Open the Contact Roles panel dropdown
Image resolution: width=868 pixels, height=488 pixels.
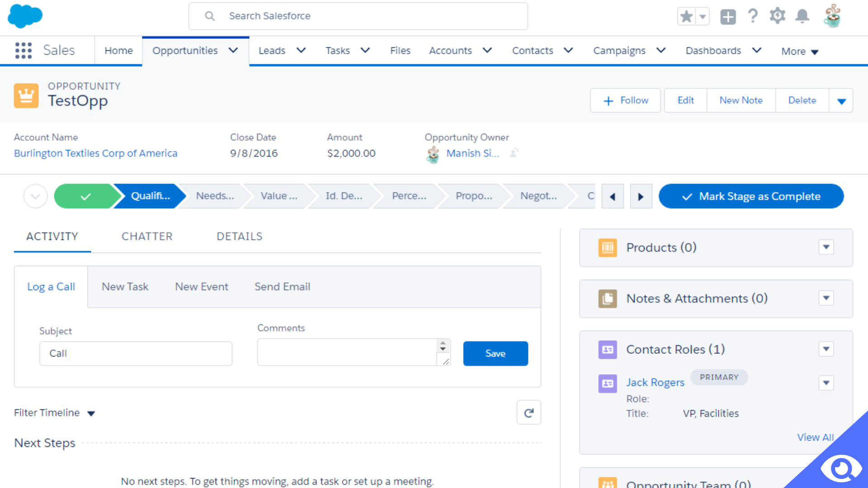[826, 349]
